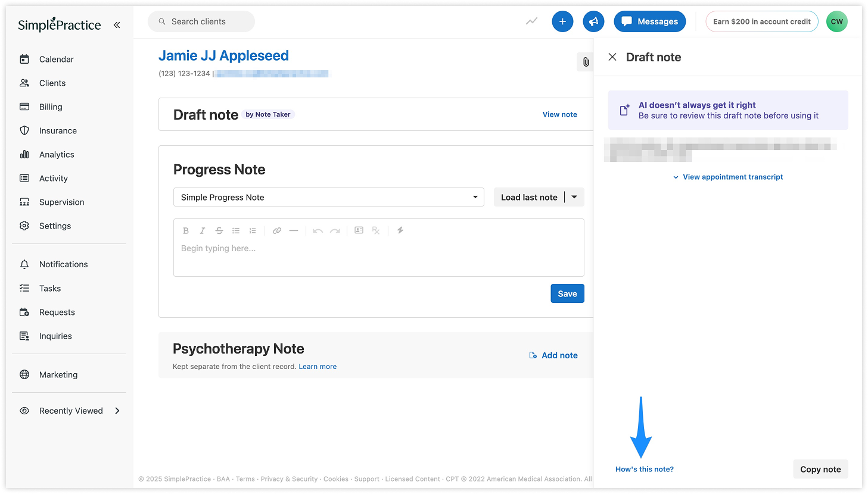This screenshot has height=494, width=868.
Task: Expand Recently Viewed chevron arrow
Action: pyautogui.click(x=117, y=411)
